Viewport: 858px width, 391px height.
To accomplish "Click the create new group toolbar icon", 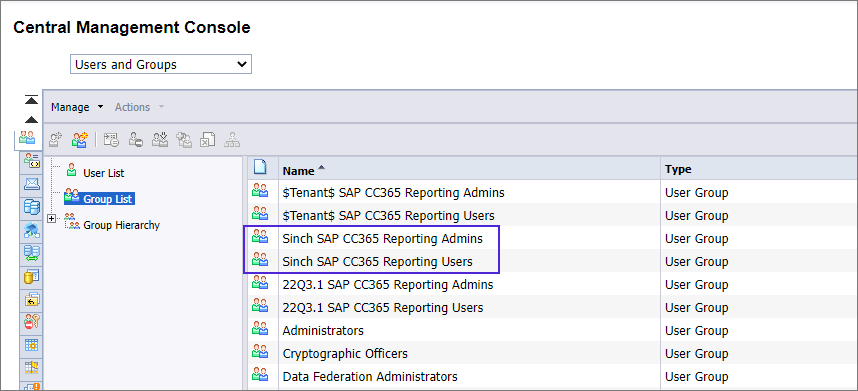I will pyautogui.click(x=79, y=140).
